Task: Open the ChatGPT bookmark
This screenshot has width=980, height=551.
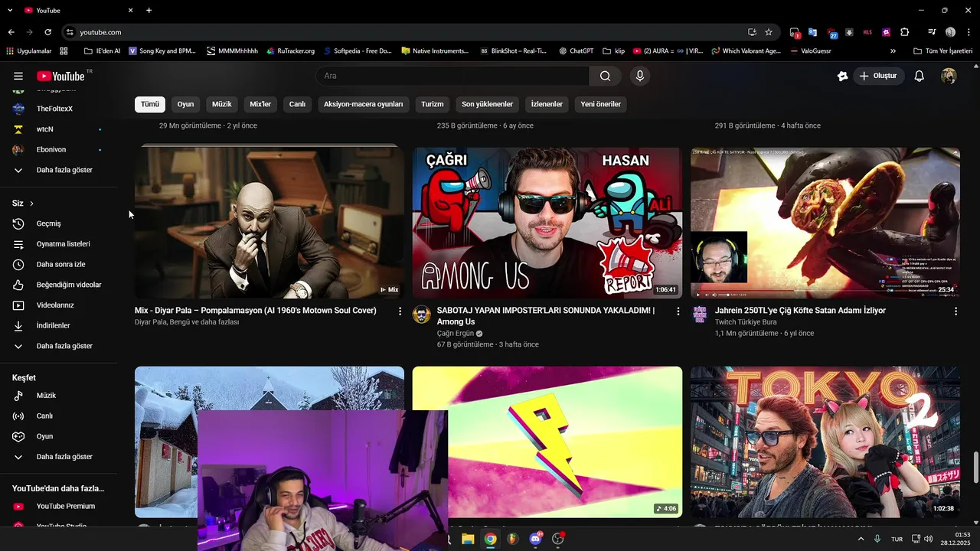Action: click(x=576, y=51)
